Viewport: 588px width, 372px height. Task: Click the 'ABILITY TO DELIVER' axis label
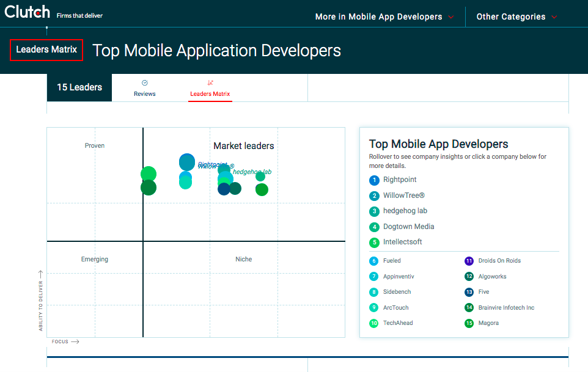pyautogui.click(x=40, y=306)
